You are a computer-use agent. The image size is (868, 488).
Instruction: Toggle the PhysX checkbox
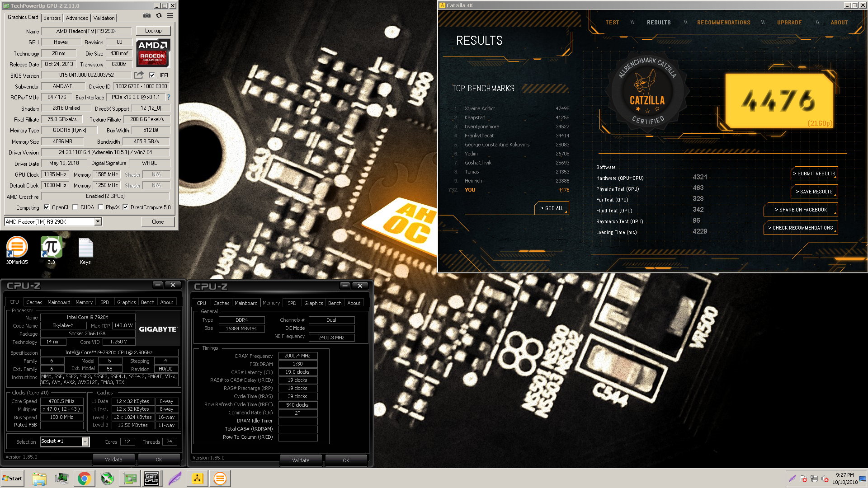(x=101, y=207)
